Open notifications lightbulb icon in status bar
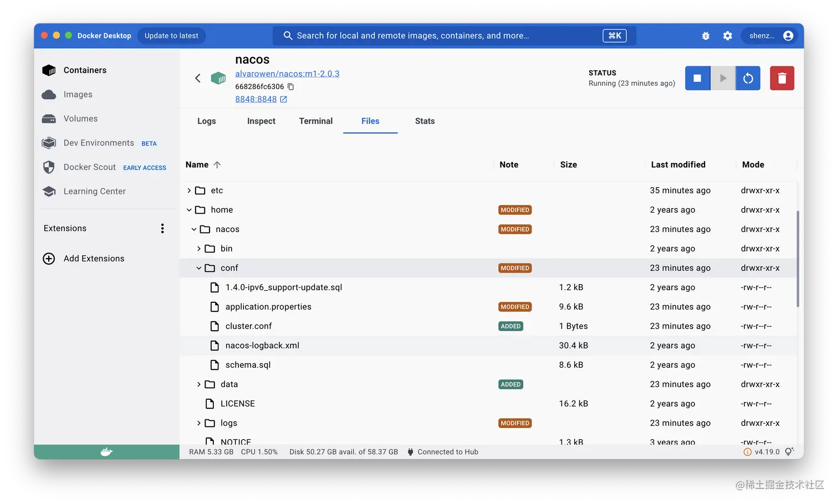This screenshot has height=504, width=838. [789, 452]
